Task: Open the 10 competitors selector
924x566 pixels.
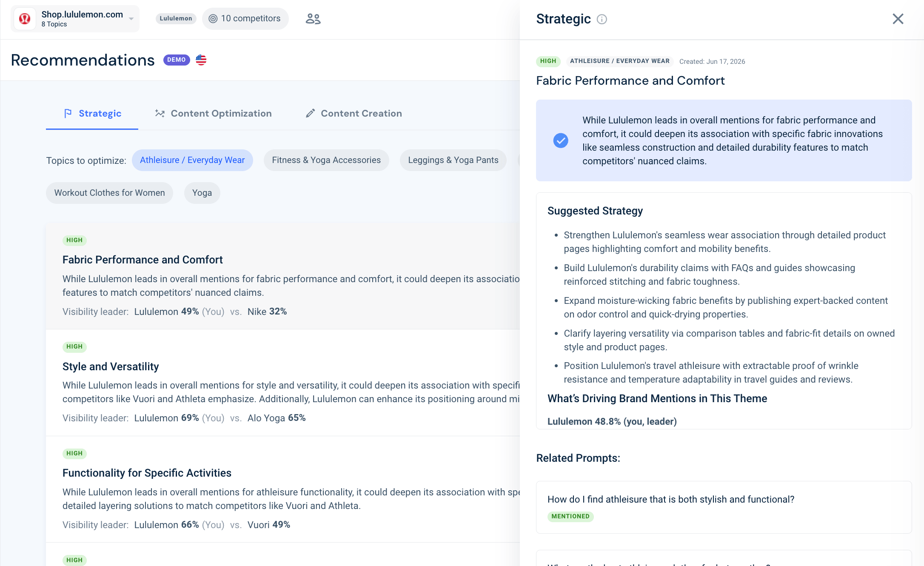Action: coord(245,19)
